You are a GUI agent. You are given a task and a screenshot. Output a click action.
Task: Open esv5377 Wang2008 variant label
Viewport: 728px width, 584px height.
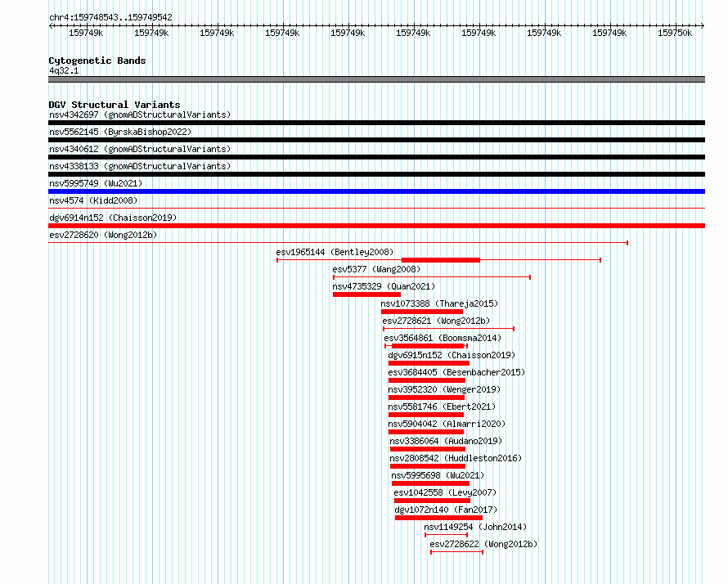click(x=376, y=269)
